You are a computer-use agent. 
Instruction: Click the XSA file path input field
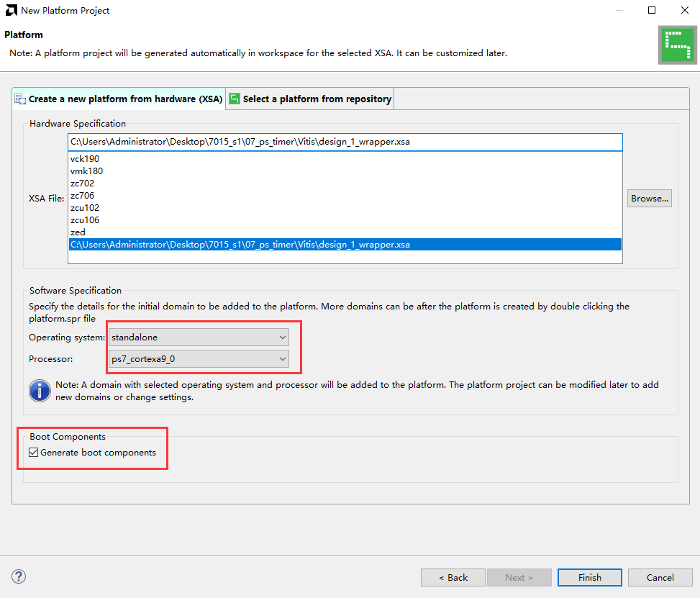345,142
